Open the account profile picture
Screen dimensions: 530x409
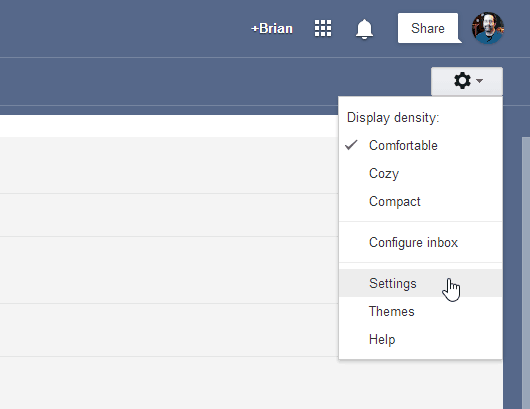[x=488, y=28]
